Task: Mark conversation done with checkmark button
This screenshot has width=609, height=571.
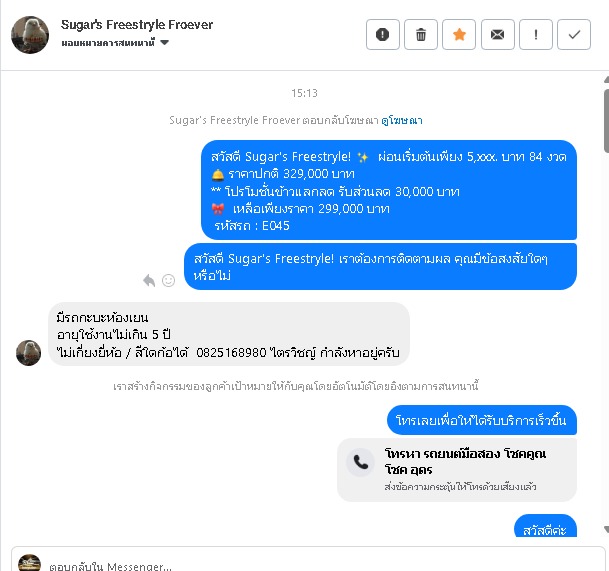Action: click(574, 35)
